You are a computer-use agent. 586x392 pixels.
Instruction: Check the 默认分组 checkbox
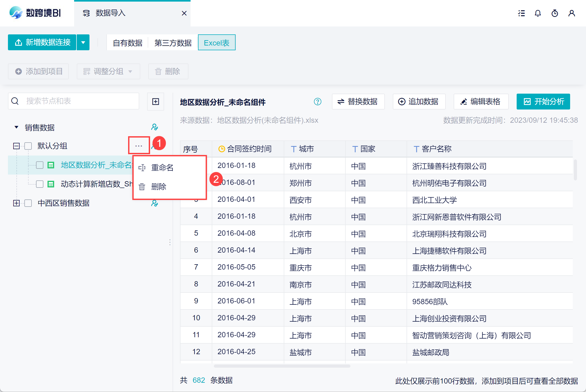point(28,146)
